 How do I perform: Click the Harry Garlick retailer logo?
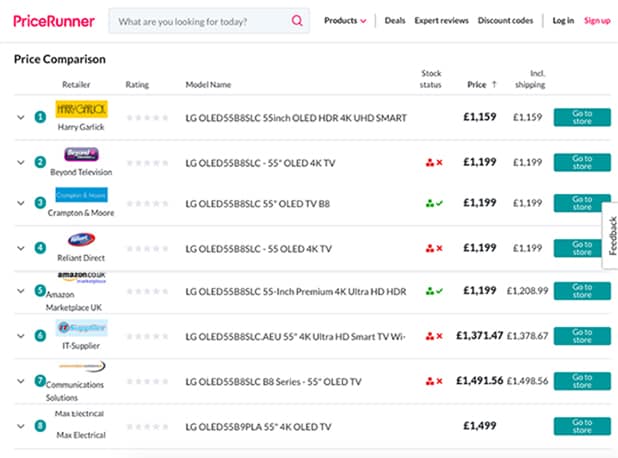82,108
